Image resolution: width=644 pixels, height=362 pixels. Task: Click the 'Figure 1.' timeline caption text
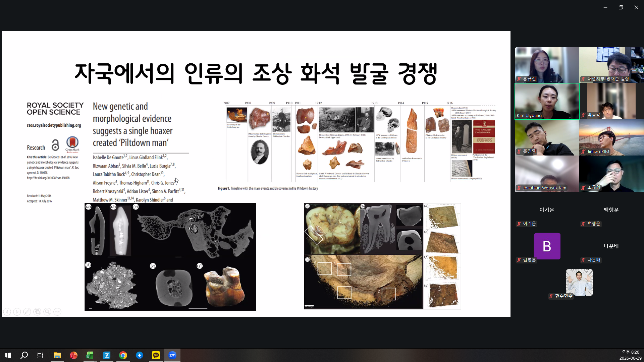click(268, 188)
